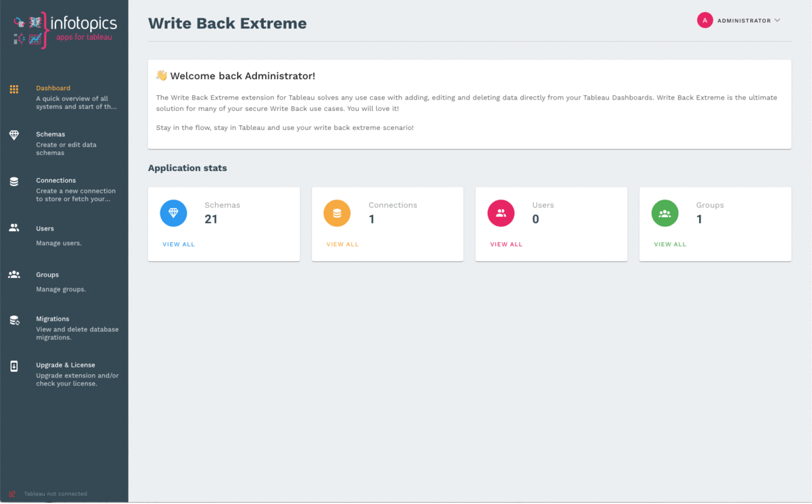Click the Migrations database icon in sidebar

[14, 320]
